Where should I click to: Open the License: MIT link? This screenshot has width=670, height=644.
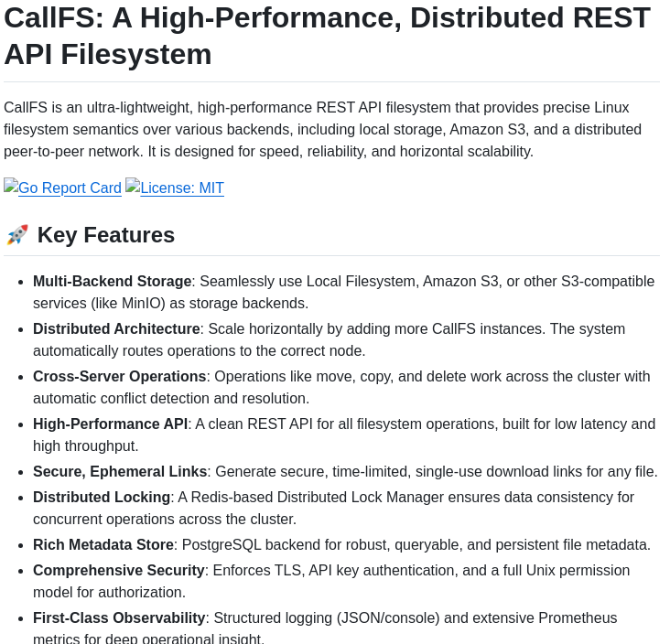[x=181, y=188]
